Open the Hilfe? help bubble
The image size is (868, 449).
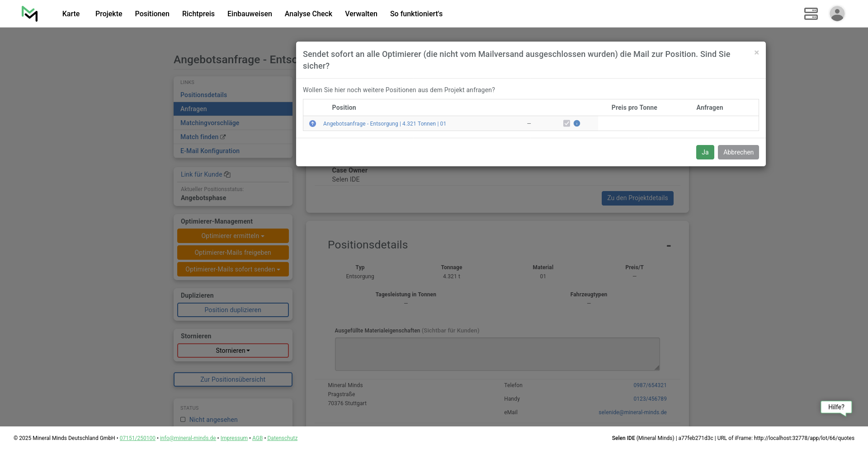[x=836, y=407]
